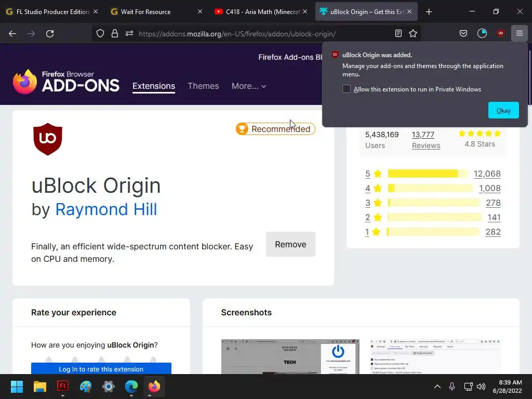Open FL Studio from the taskbar
The height and width of the screenshot is (399, 532).
tap(63, 387)
